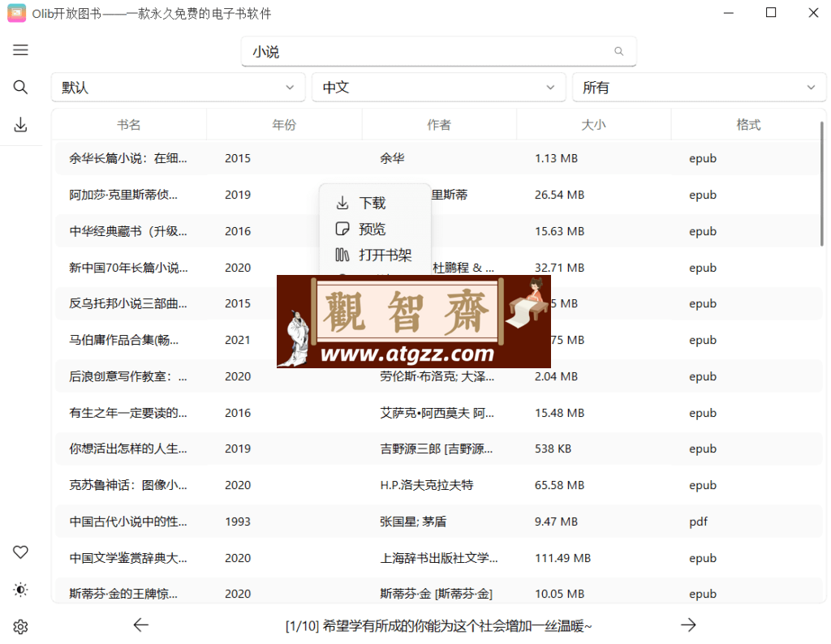The height and width of the screenshot is (644, 831).
Task: Click the size cell 111.49 MB
Action: click(x=562, y=558)
